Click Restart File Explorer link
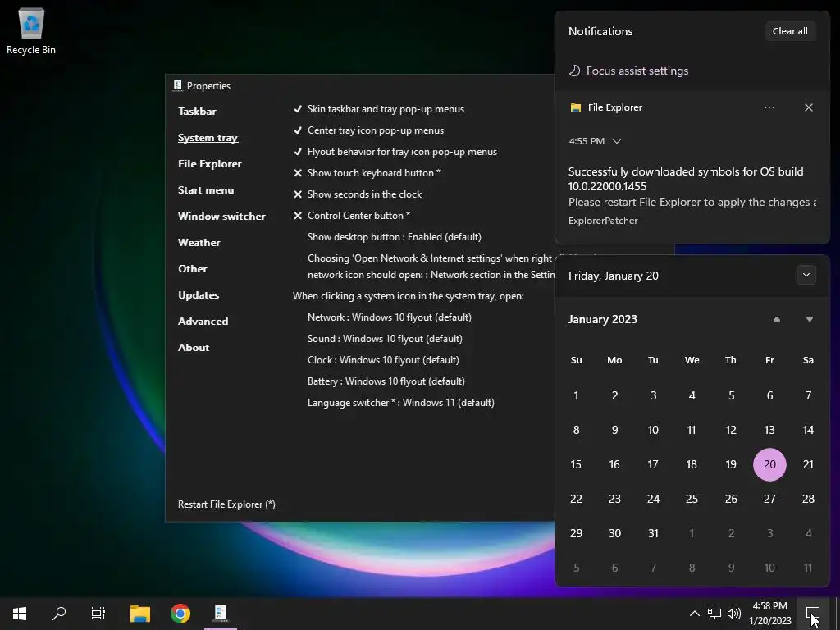Screen dimensions: 840x630 pyautogui.click(x=226, y=504)
